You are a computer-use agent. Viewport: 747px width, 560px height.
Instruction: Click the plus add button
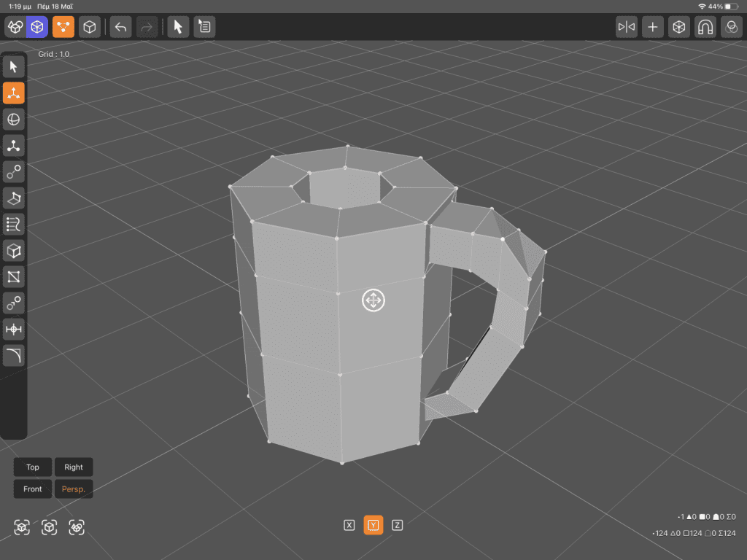[x=653, y=27]
